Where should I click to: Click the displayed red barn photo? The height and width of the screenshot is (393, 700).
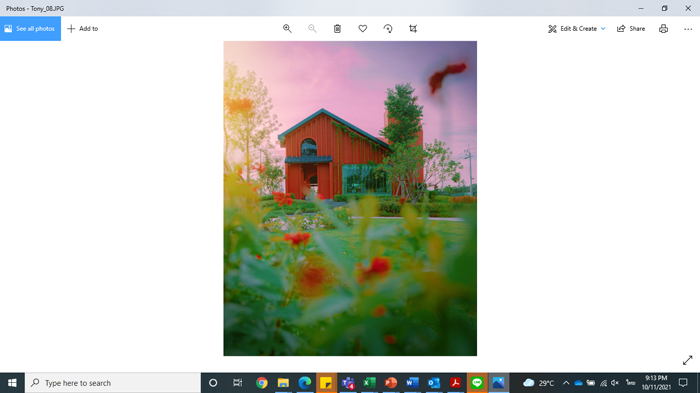tap(350, 198)
